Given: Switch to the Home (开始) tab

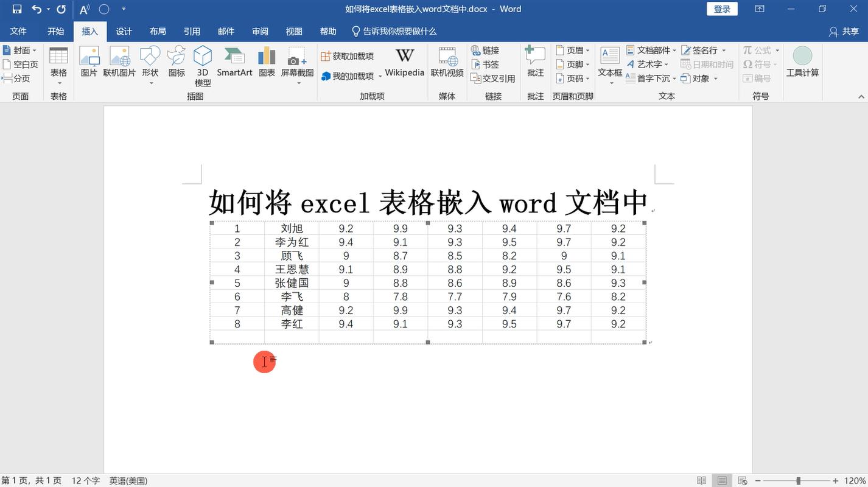Looking at the screenshot, I should click(x=56, y=31).
